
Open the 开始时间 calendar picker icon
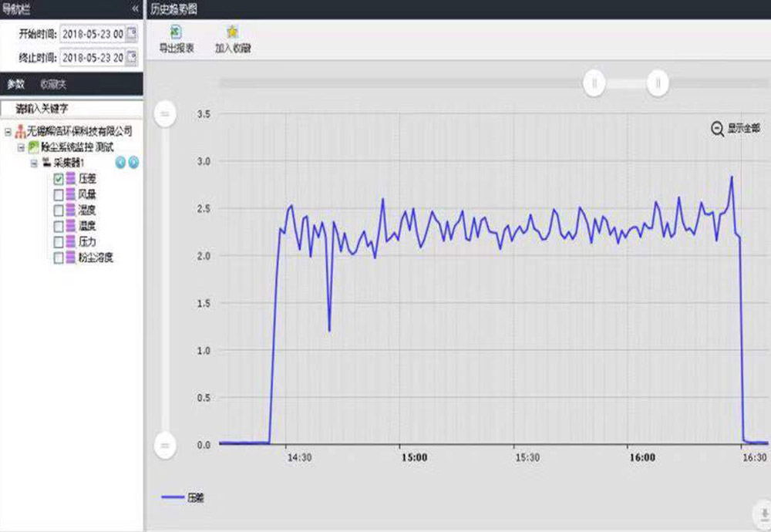[x=131, y=33]
